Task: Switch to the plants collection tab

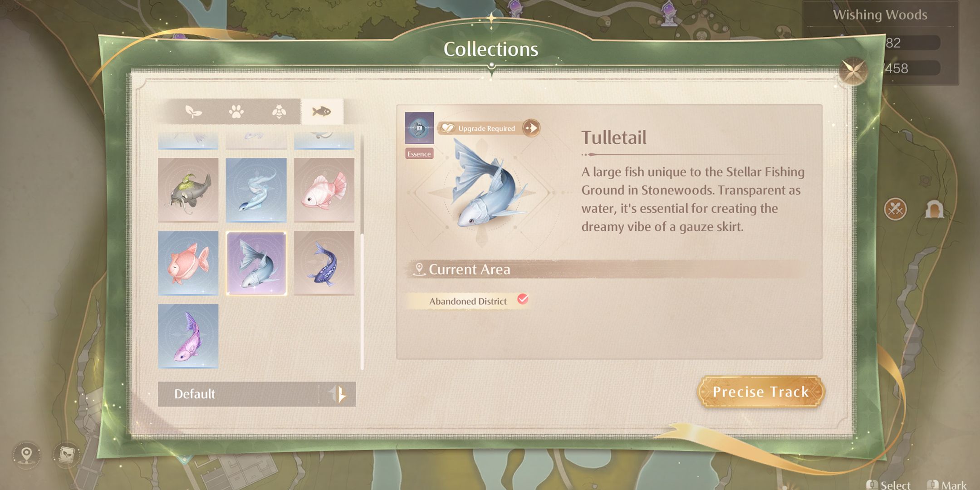Action: tap(193, 112)
